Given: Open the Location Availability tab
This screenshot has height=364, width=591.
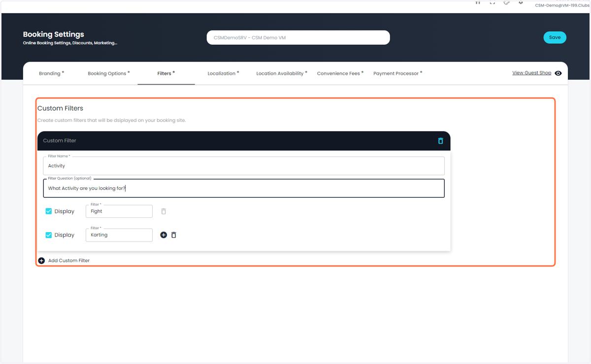Looking at the screenshot, I should 281,73.
